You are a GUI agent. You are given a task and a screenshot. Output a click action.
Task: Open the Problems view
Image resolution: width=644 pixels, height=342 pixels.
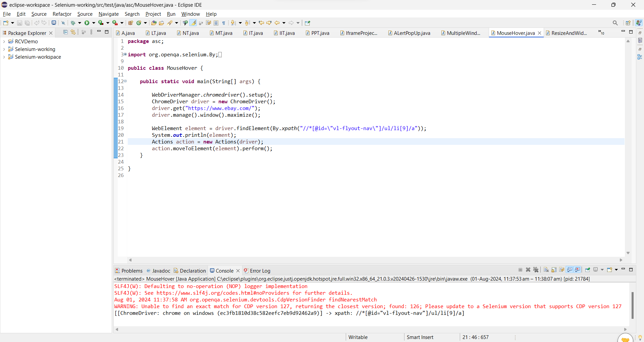click(x=132, y=271)
